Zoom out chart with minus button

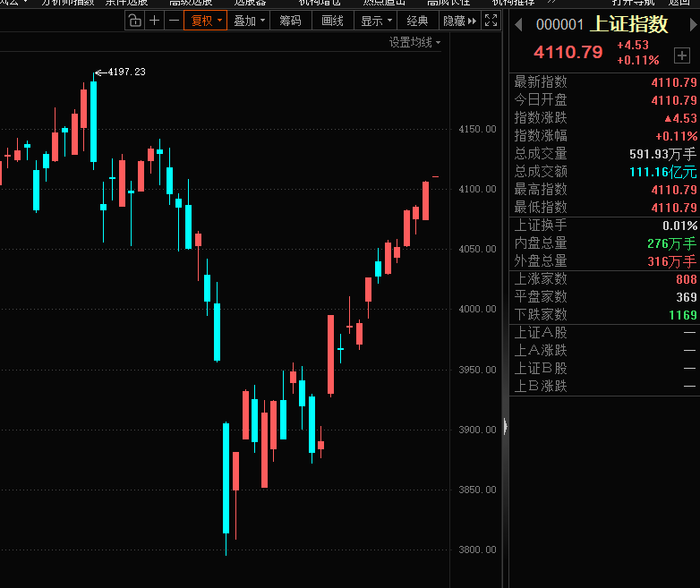pyautogui.click(x=174, y=21)
